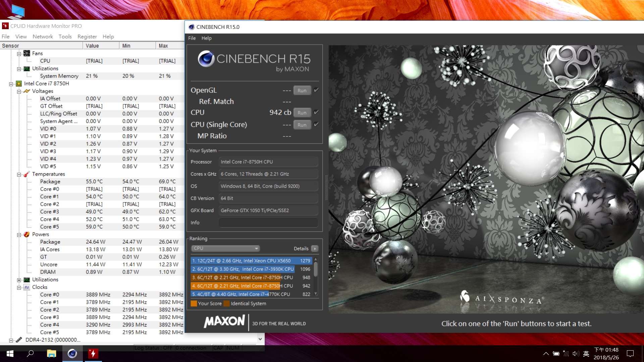Viewport: 644px width, 362px height.
Task: Click the Utilizations chip icon under Fans
Action: [27, 68]
